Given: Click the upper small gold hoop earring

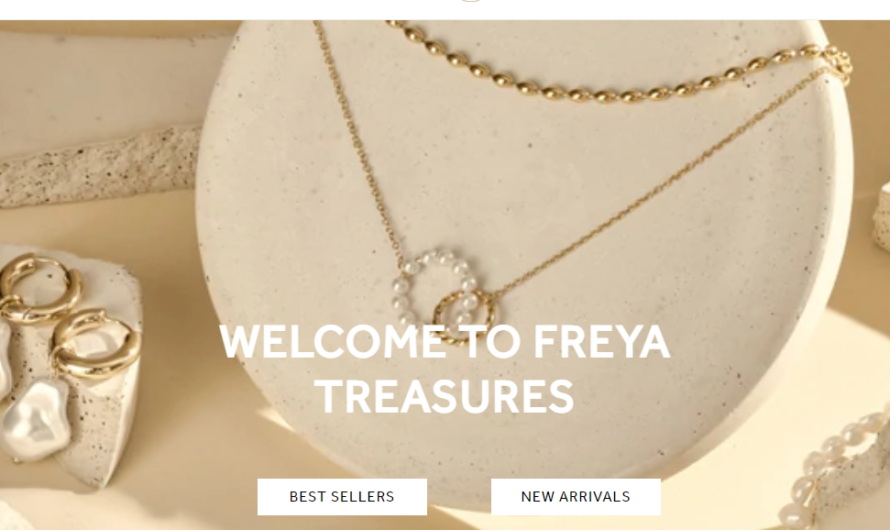Looking at the screenshot, I should [39, 288].
